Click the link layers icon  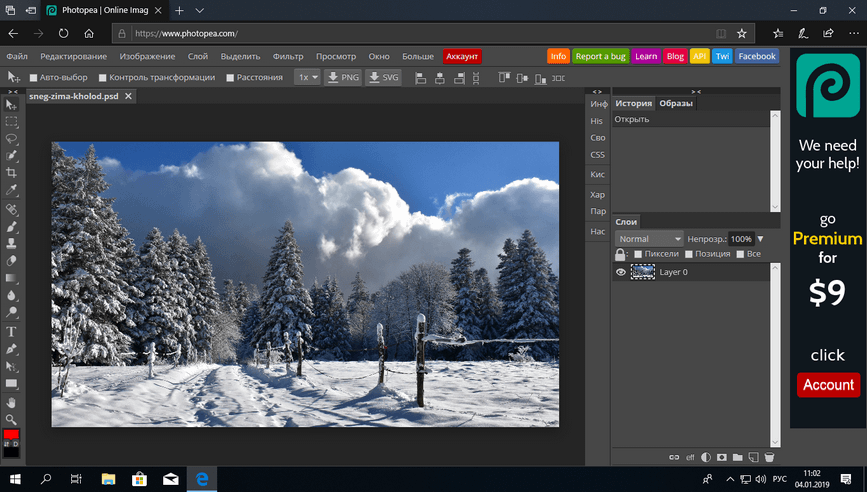(x=674, y=457)
